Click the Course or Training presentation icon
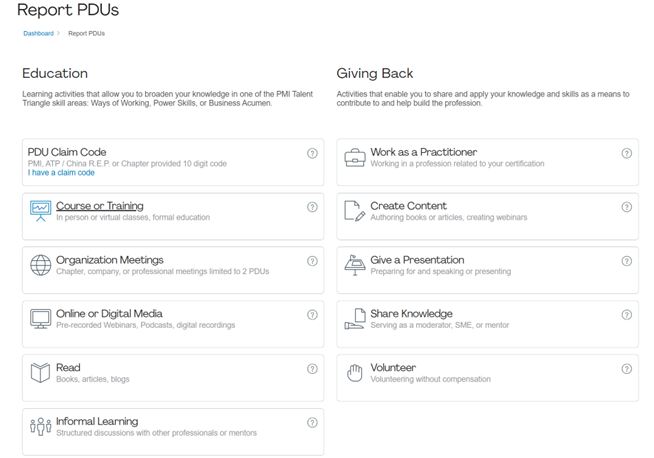 (40, 211)
